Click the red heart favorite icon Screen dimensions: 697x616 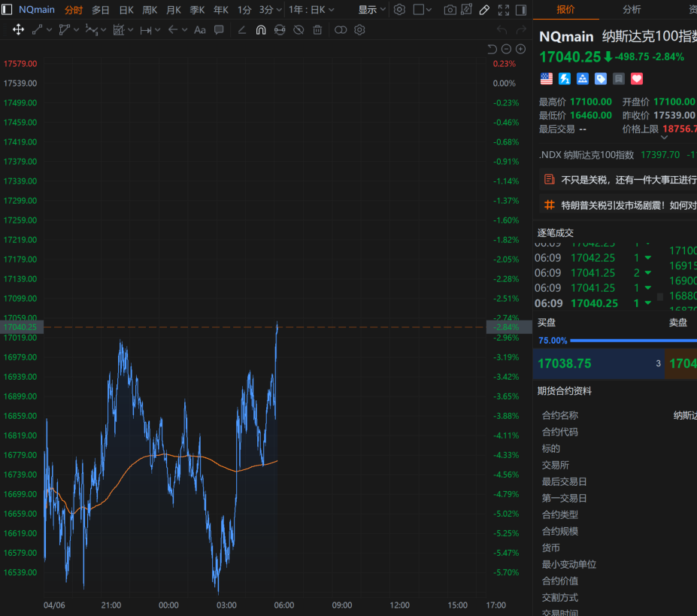click(x=637, y=78)
